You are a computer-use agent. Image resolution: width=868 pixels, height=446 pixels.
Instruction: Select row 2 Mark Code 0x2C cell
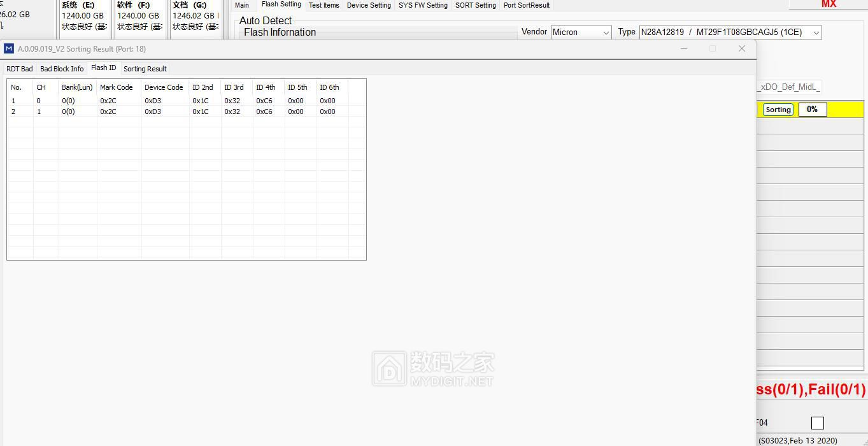tap(119, 111)
